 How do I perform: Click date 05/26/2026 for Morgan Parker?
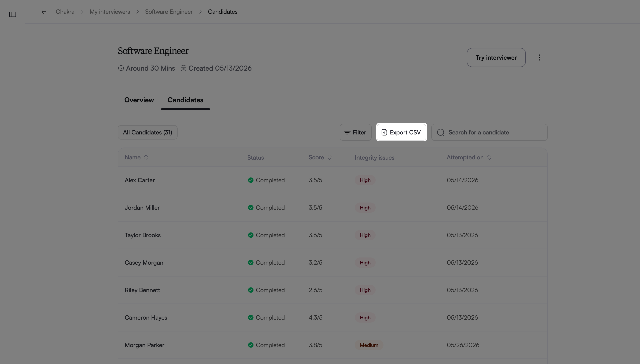(463, 345)
